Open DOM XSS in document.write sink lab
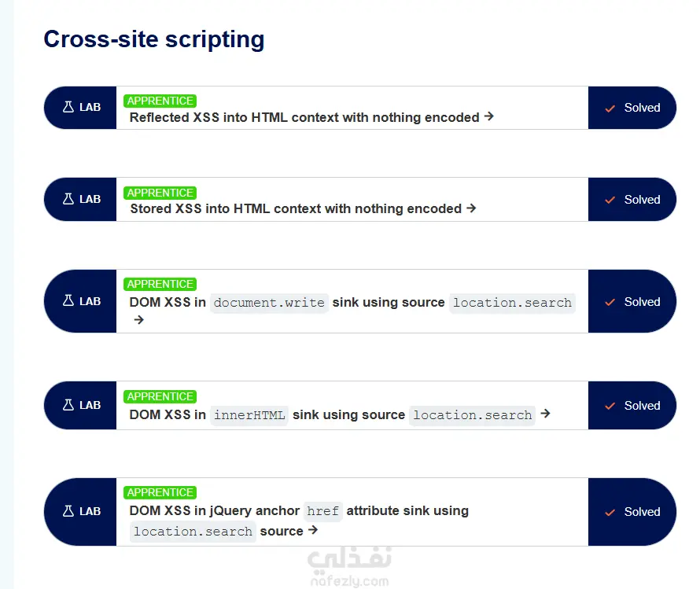The image size is (700, 589). (x=352, y=303)
